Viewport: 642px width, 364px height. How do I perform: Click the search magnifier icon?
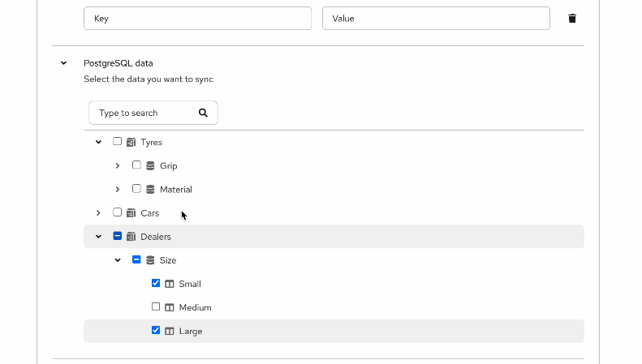pyautogui.click(x=203, y=113)
